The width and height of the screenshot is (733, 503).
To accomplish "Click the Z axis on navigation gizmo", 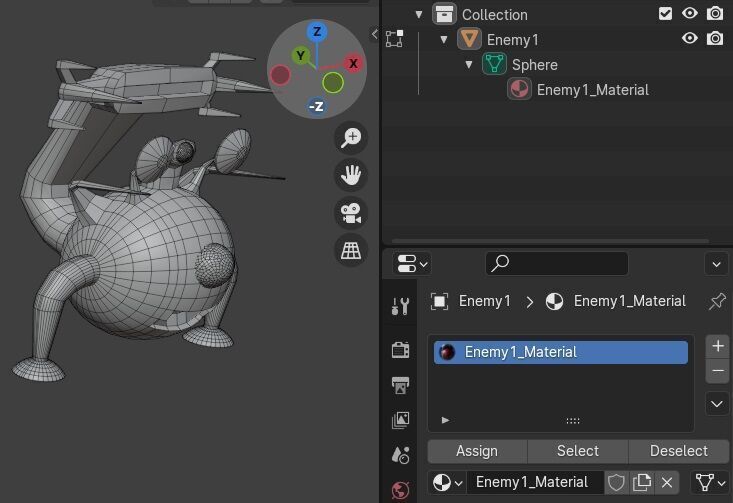I will coord(317,32).
